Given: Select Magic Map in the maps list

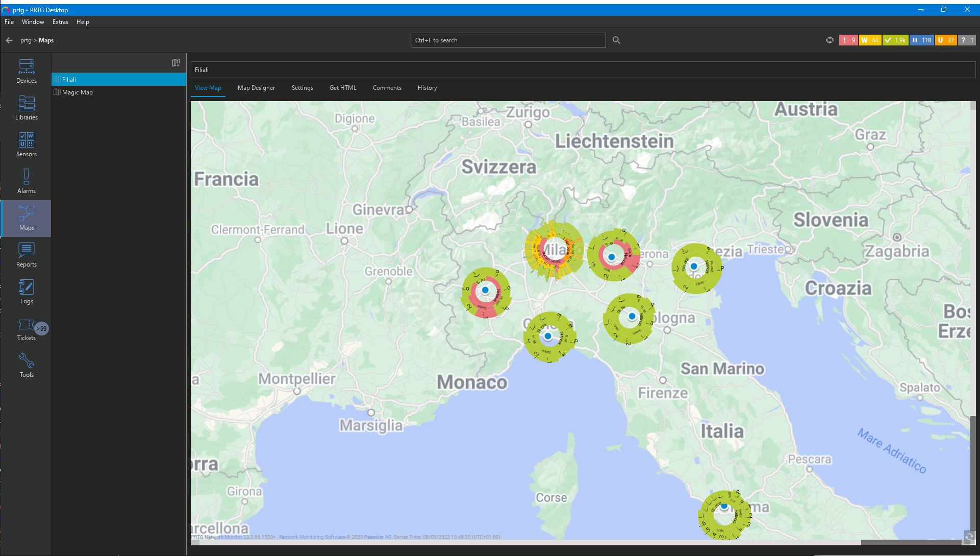Looking at the screenshot, I should tap(77, 92).
